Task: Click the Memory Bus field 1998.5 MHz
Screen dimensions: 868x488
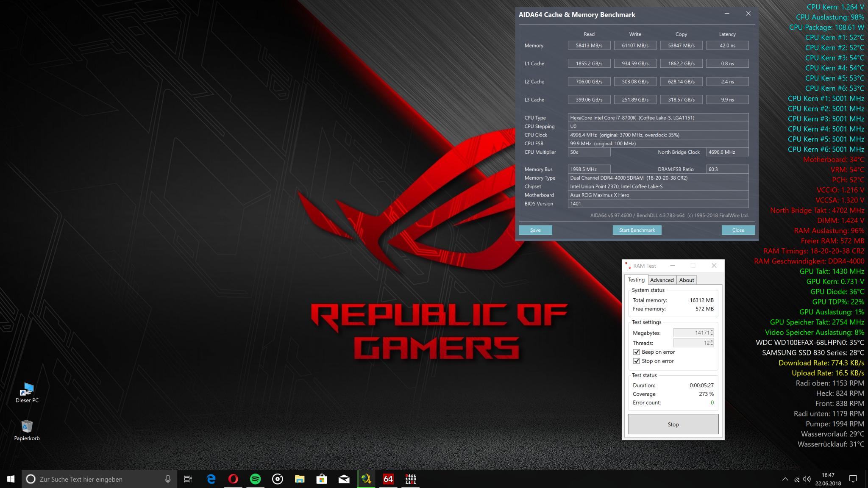Action: coord(589,169)
